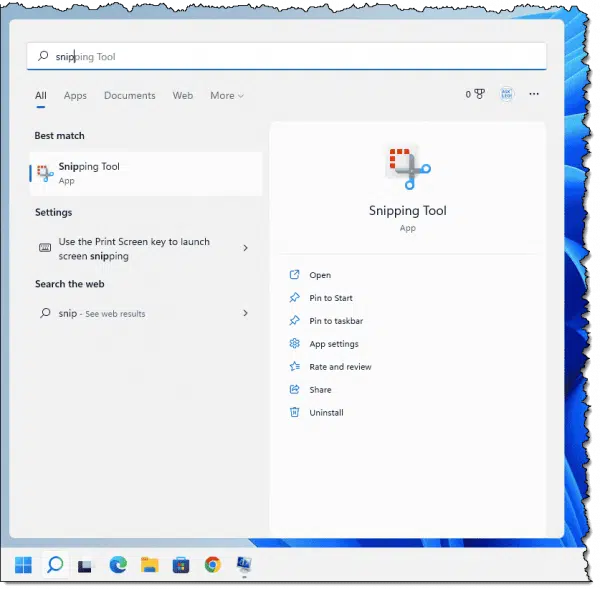
Task: Click the magnifier icon by snip web result
Action: pyautogui.click(x=45, y=313)
